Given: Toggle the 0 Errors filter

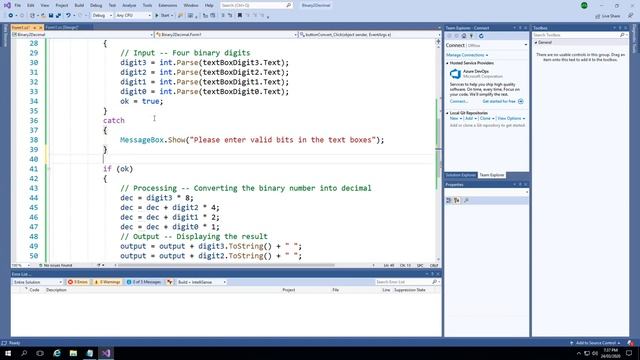Looking at the screenshot, I should click(x=78, y=282).
